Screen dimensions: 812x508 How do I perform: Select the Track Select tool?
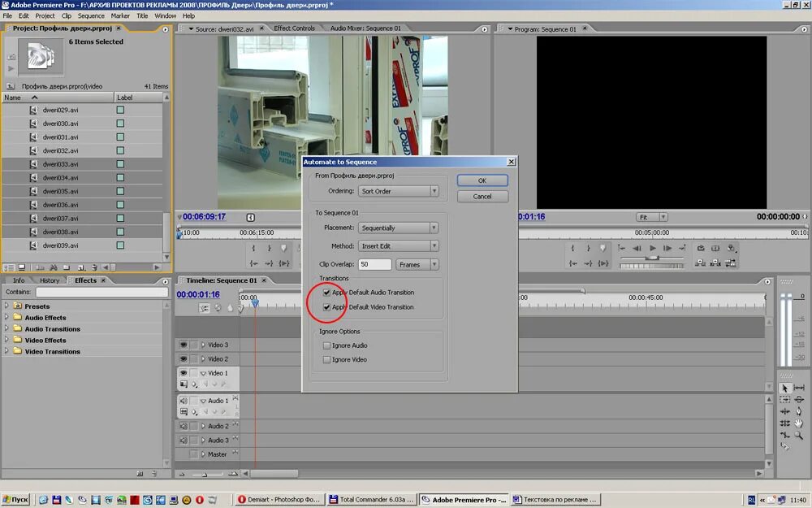(x=784, y=399)
